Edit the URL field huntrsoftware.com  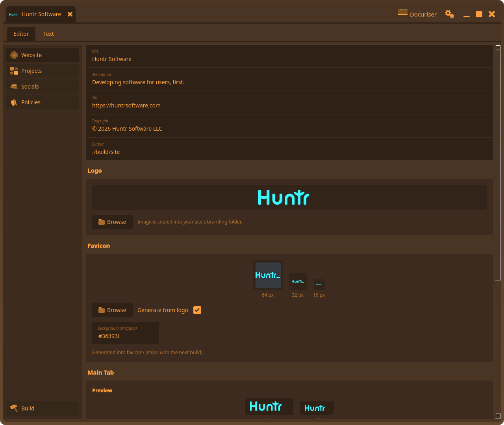[x=289, y=103]
